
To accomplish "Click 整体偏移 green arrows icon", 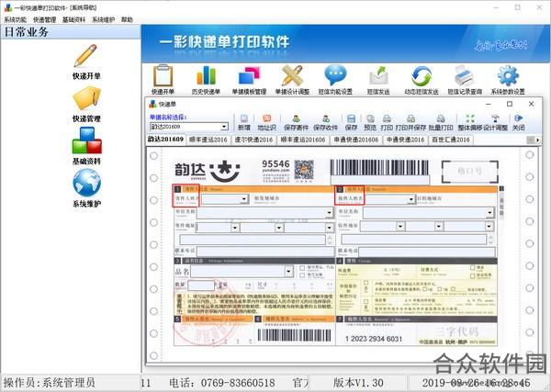I will coord(470,118).
